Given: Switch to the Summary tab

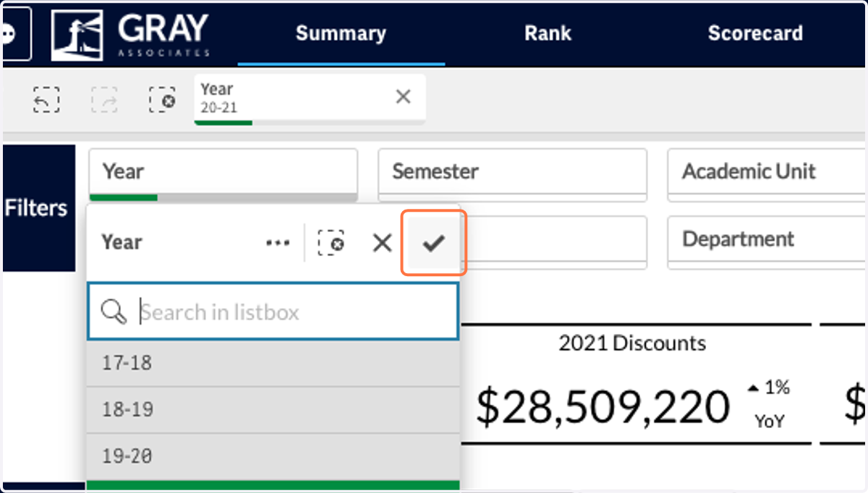Looking at the screenshot, I should click(341, 33).
